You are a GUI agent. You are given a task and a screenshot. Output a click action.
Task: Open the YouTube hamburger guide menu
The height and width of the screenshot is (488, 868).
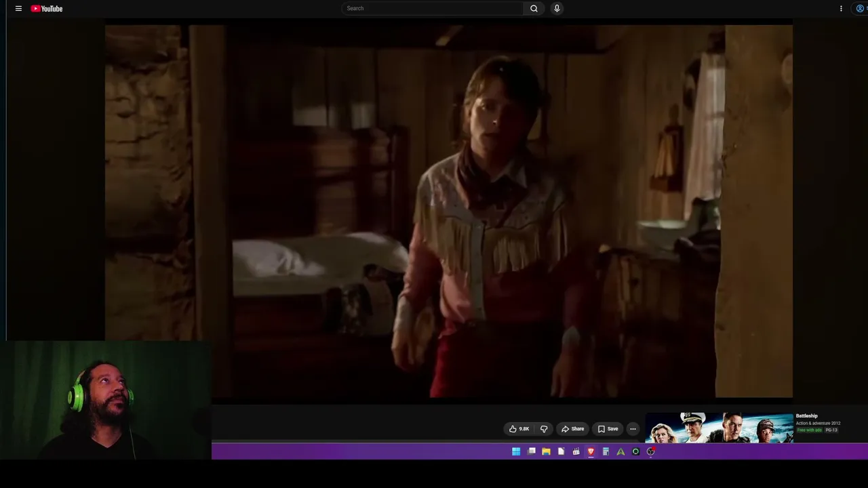pyautogui.click(x=18, y=9)
